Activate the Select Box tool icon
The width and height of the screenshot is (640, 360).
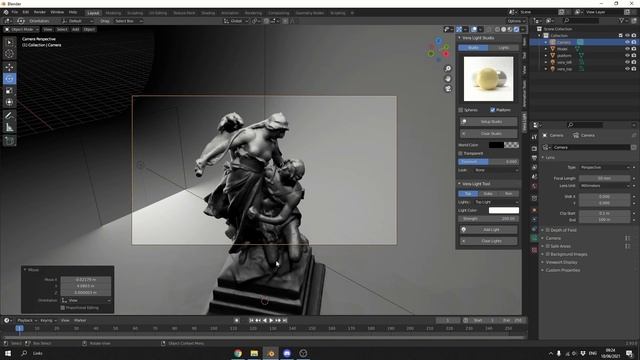9,42
